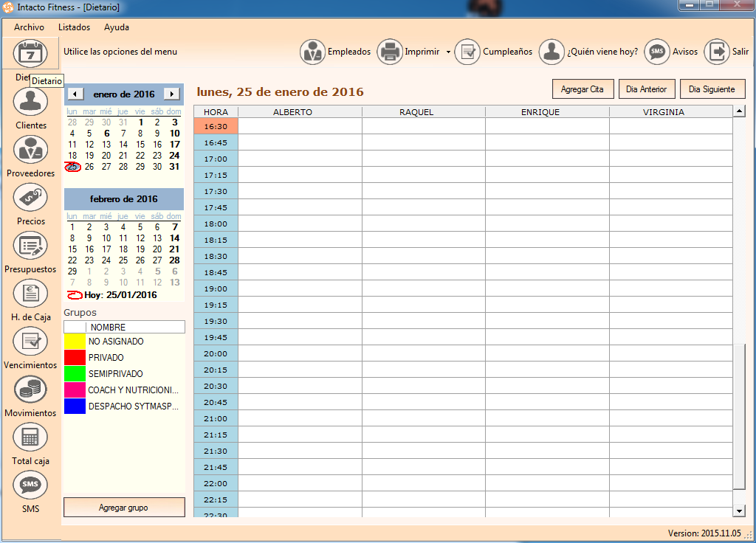Open the Listados menu
Image resolution: width=756 pixels, height=543 pixels.
(x=74, y=27)
